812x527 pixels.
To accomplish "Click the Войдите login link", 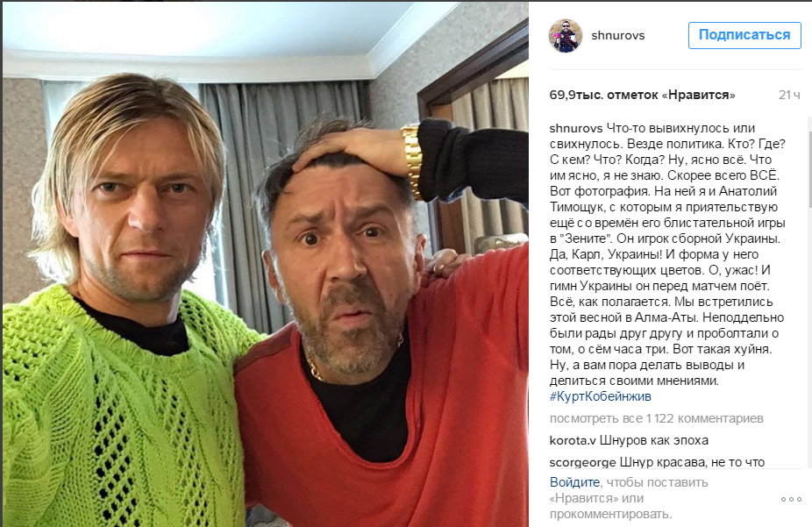I will pyautogui.click(x=574, y=482).
